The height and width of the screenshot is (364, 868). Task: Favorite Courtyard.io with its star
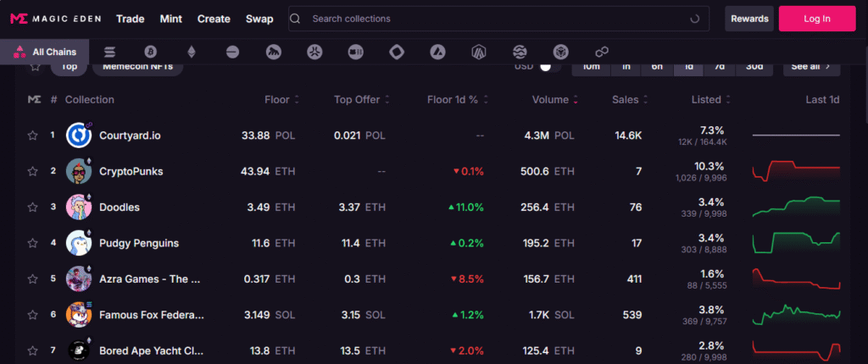point(33,135)
